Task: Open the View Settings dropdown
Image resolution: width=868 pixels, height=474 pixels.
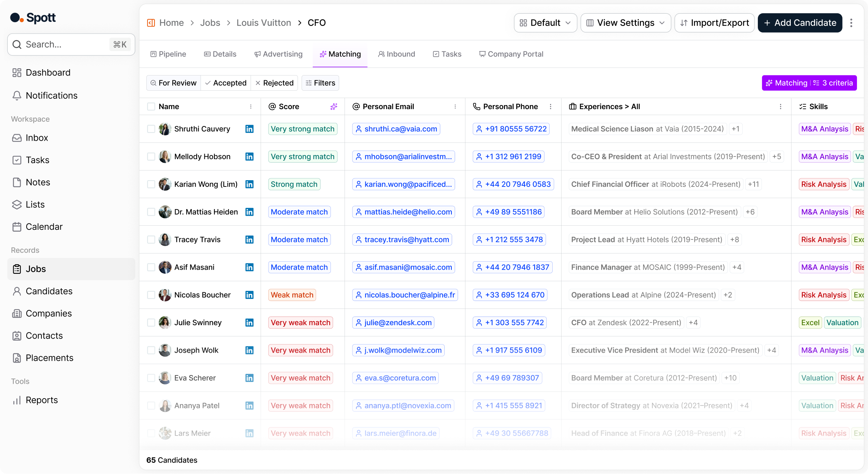Action: 625,23
